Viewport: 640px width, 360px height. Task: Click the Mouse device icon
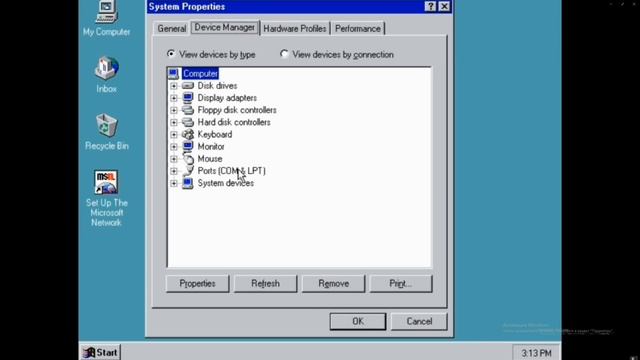(188, 159)
